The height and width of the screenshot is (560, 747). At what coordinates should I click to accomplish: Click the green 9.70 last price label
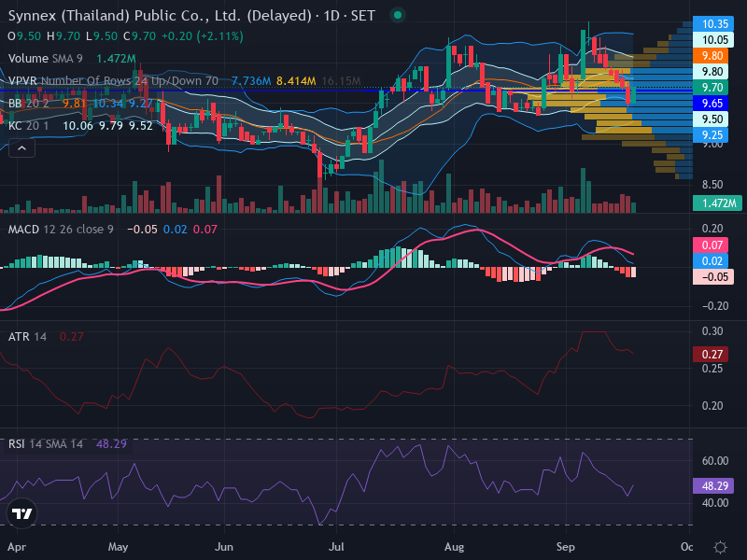pyautogui.click(x=712, y=87)
